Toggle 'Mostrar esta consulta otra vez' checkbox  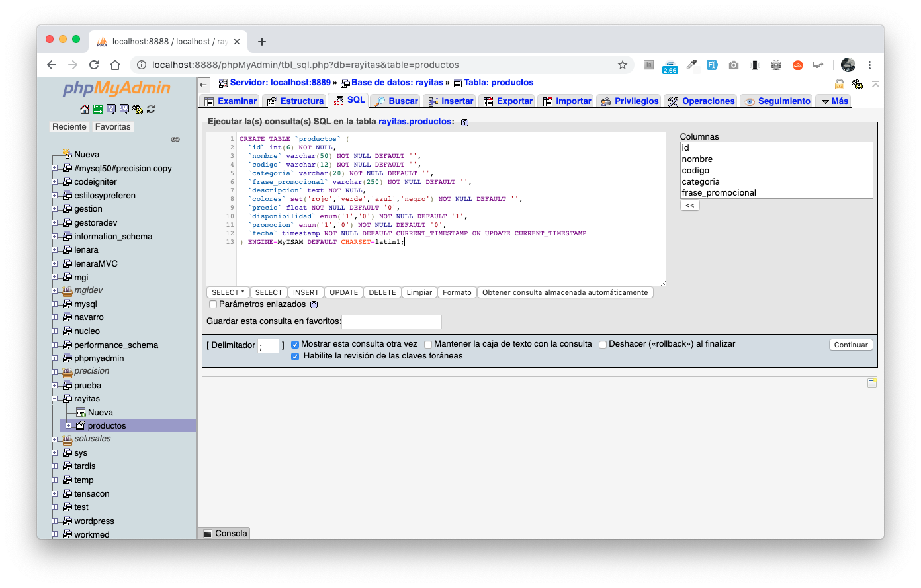(295, 345)
